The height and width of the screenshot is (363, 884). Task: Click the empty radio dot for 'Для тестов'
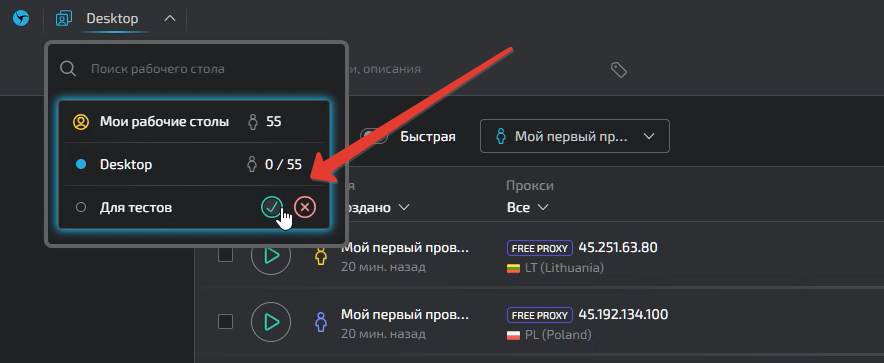(81, 207)
